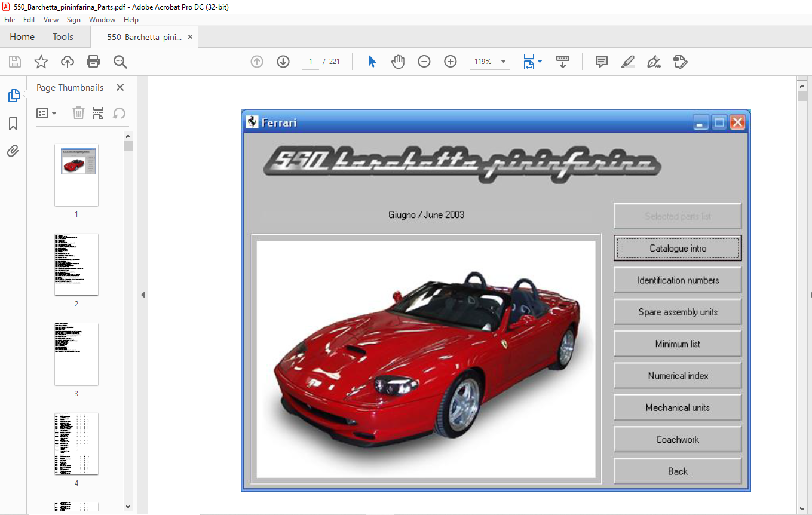Open thumbnails panel options dropdown
The image size is (812, 515).
[x=47, y=113]
